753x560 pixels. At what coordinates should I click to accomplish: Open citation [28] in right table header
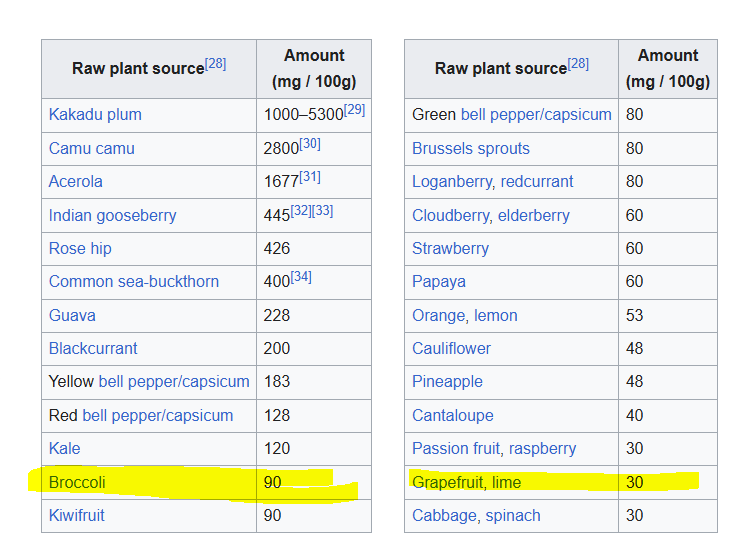click(x=578, y=63)
